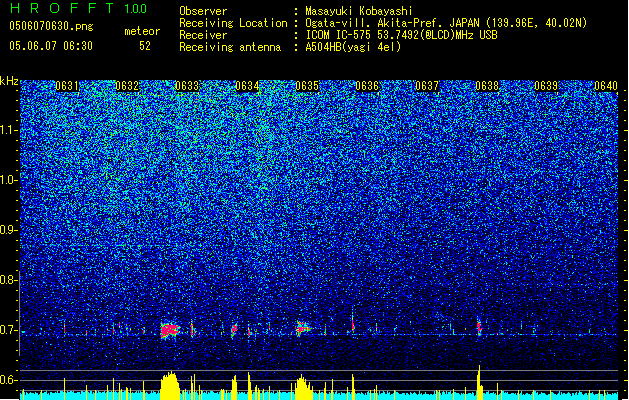Click the 0634 time marker

(x=247, y=86)
